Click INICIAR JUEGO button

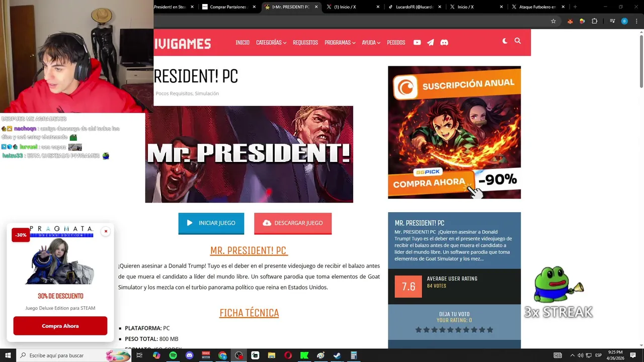point(211,223)
